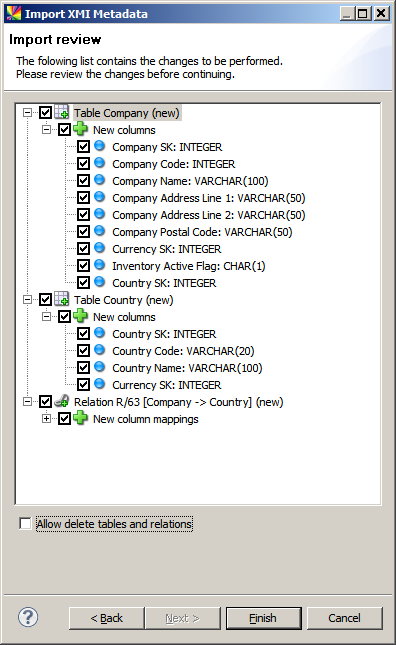Click the disabled Next button

pos(183,618)
